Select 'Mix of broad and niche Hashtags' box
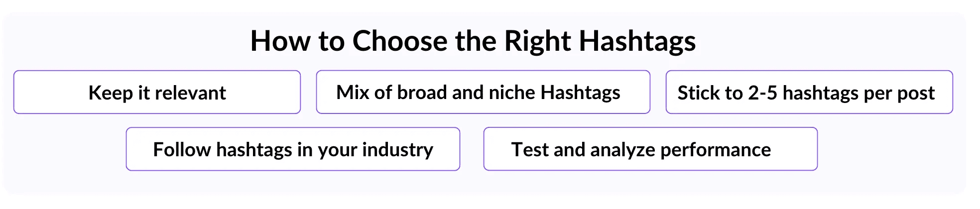Viewport: 980px width, 209px height. [x=483, y=92]
